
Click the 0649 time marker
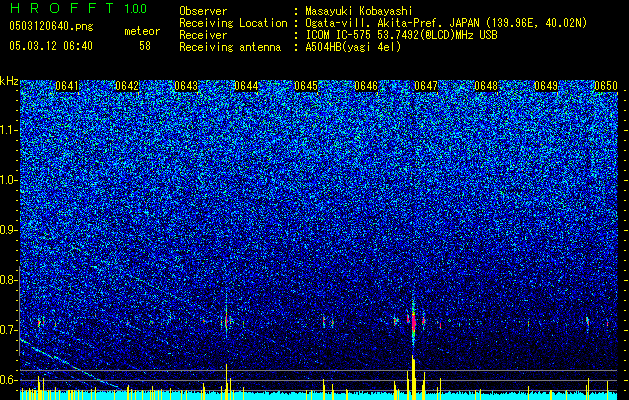click(546, 86)
